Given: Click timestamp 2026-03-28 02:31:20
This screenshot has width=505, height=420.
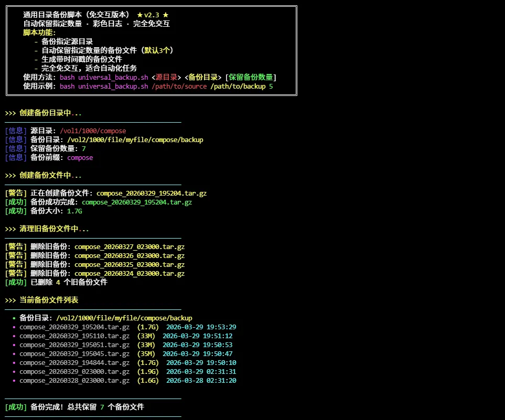Looking at the screenshot, I should [201, 381].
